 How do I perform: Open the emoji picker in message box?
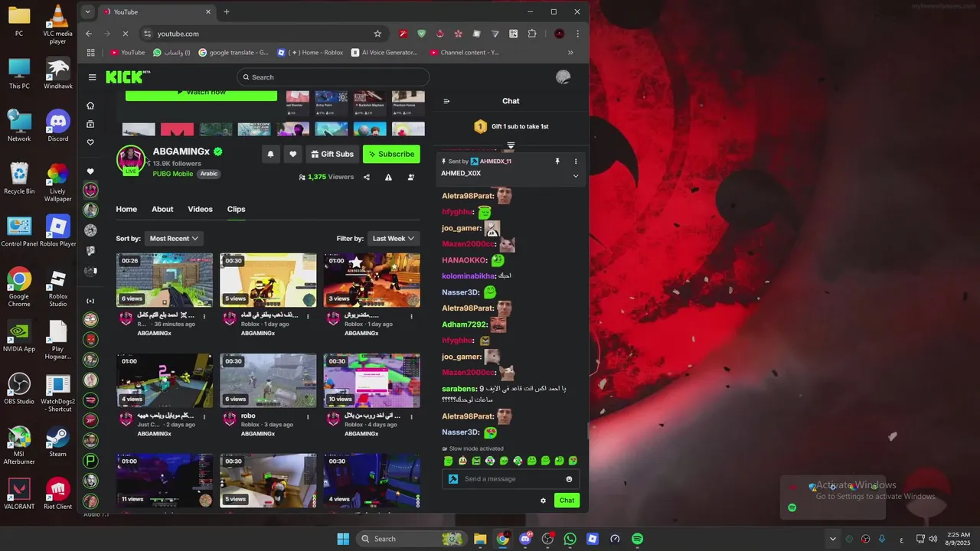tap(569, 479)
